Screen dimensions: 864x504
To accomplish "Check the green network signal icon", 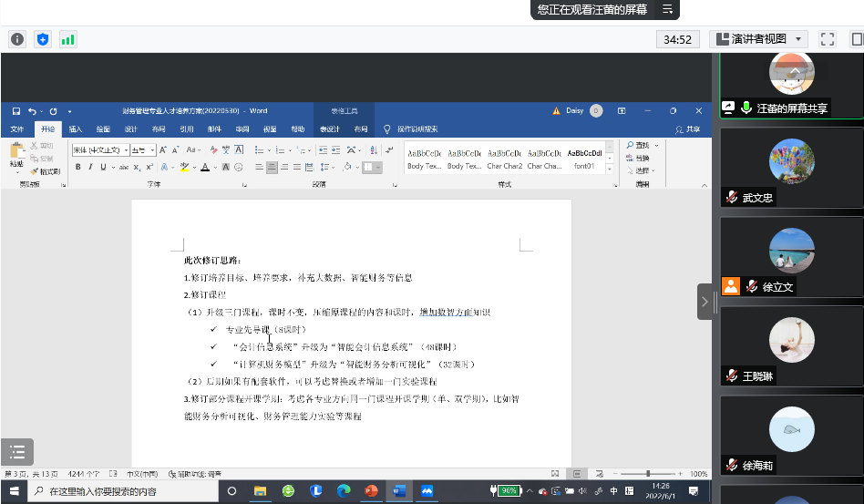I will pos(68,39).
